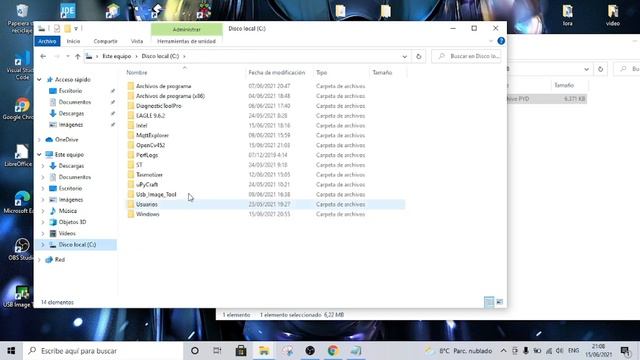
Task: Select the Archivos de programa folder
Action: [x=163, y=86]
